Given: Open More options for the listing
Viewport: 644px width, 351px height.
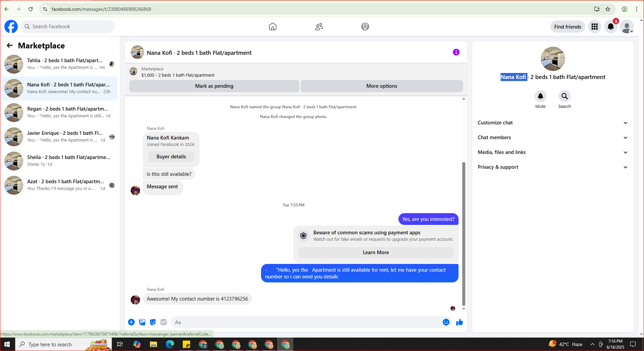Looking at the screenshot, I should tap(382, 86).
